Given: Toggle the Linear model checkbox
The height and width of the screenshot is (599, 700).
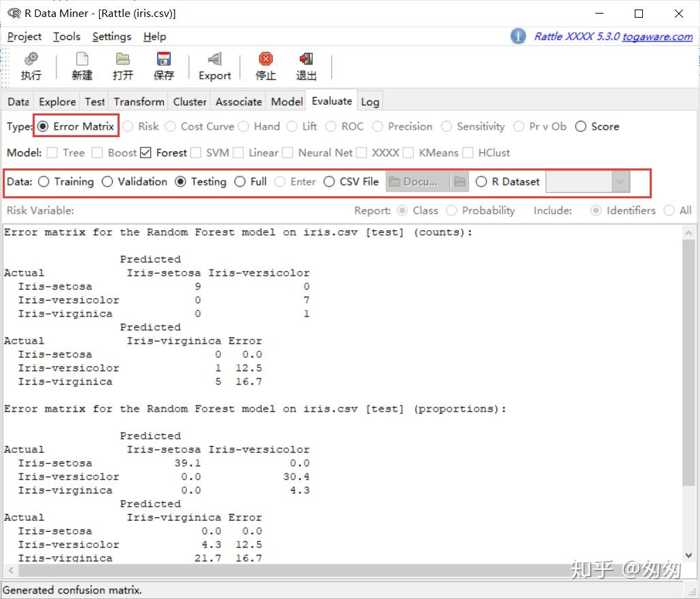Looking at the screenshot, I should tap(239, 153).
